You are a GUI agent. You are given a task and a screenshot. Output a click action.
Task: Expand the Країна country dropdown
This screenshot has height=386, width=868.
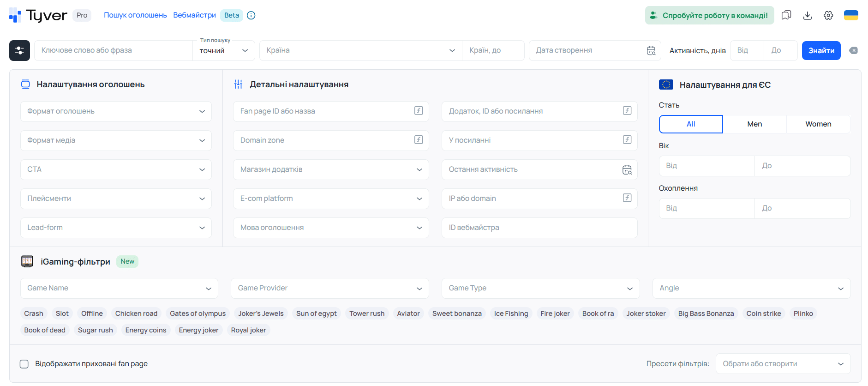coord(361,50)
